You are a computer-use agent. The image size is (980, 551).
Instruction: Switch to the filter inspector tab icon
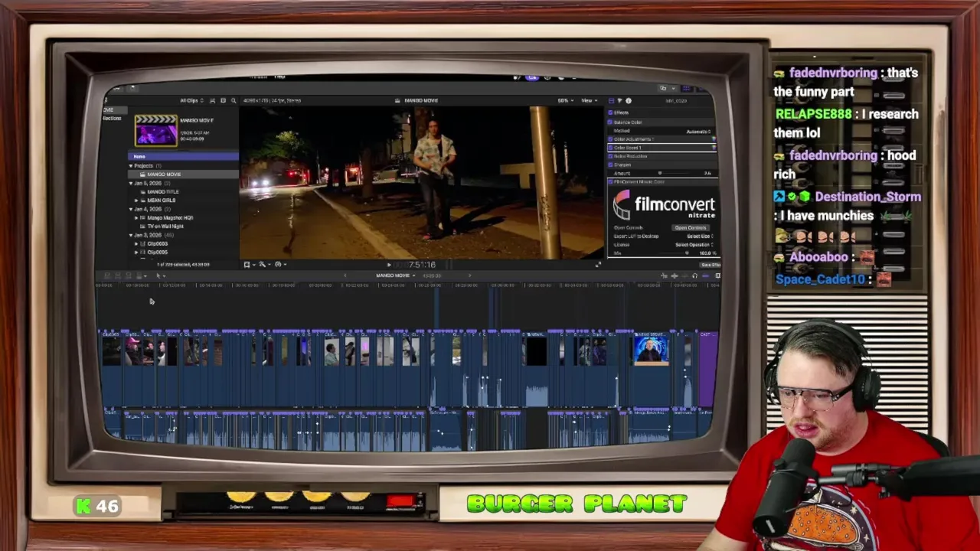620,101
